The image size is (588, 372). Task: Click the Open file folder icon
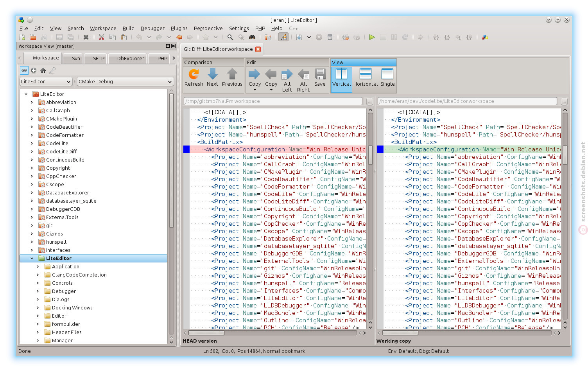coord(33,38)
